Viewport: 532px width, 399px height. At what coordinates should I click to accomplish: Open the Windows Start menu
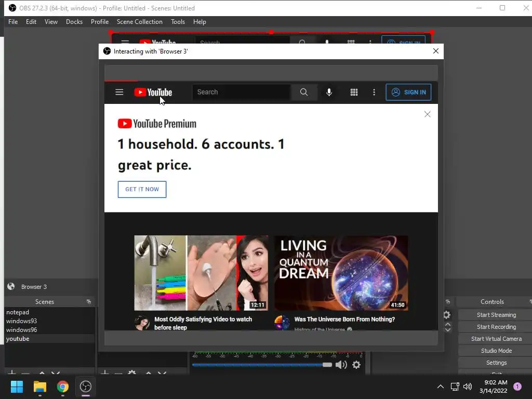[x=17, y=387]
